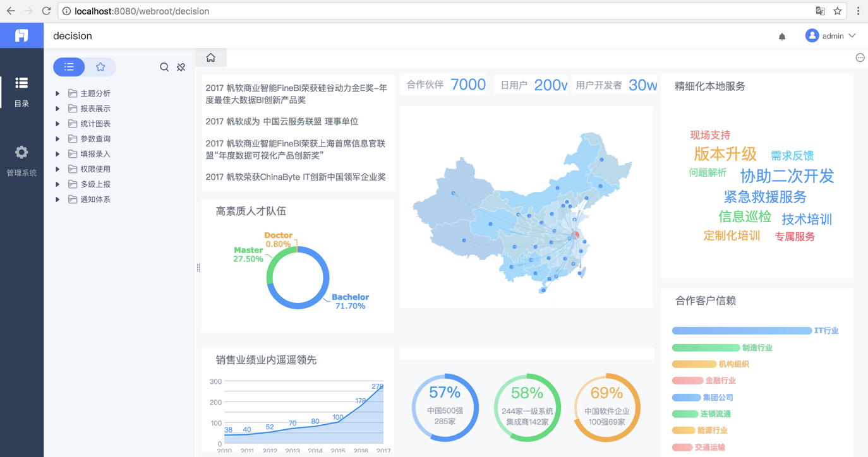Open the 上海首席信息官联盟 award news item
The height and width of the screenshot is (457, 868).
point(295,150)
